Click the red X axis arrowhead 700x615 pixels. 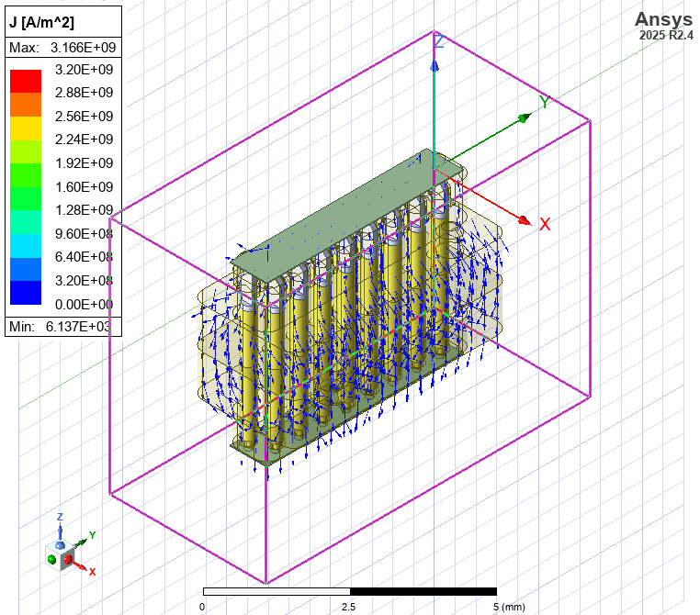coord(525,220)
